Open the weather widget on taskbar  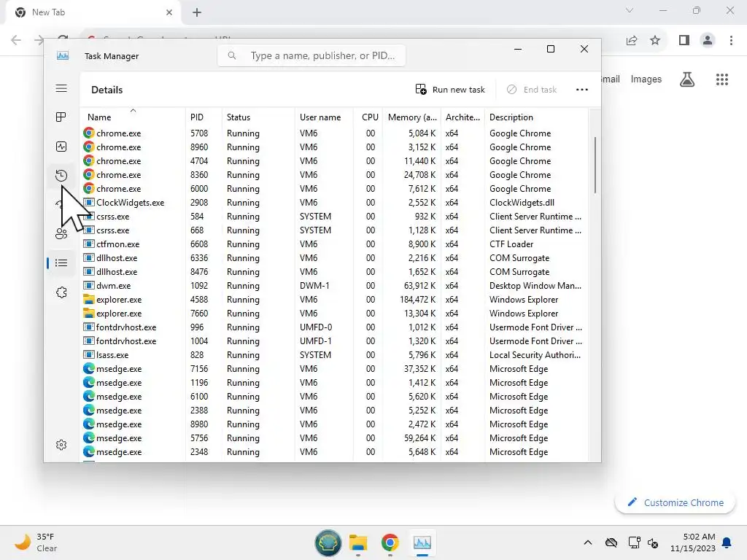pos(36,542)
